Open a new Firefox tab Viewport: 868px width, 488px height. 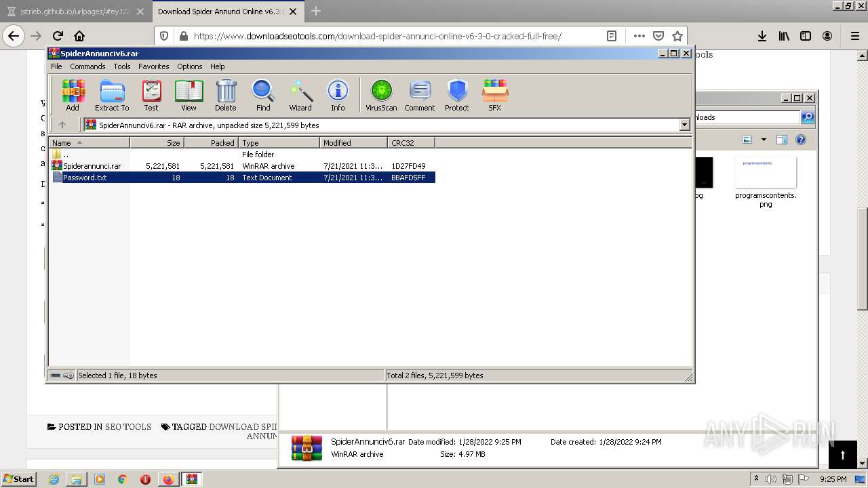pyautogui.click(x=316, y=11)
